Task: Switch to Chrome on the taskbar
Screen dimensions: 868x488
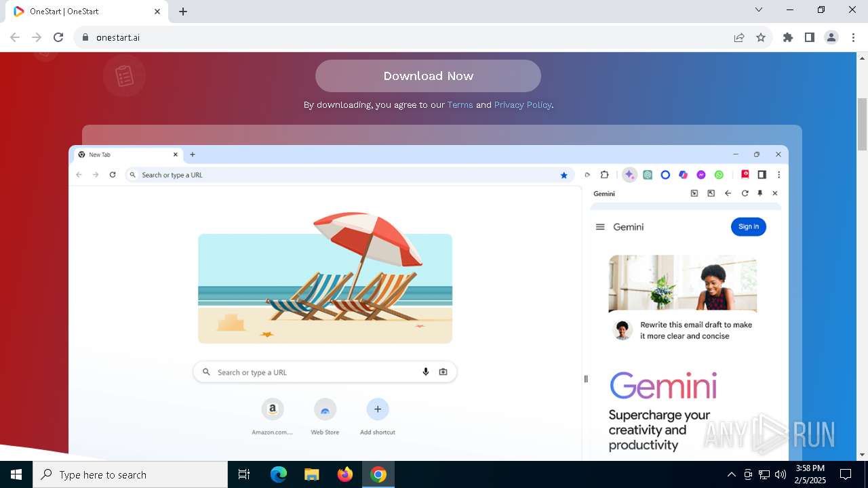Action: click(x=378, y=474)
